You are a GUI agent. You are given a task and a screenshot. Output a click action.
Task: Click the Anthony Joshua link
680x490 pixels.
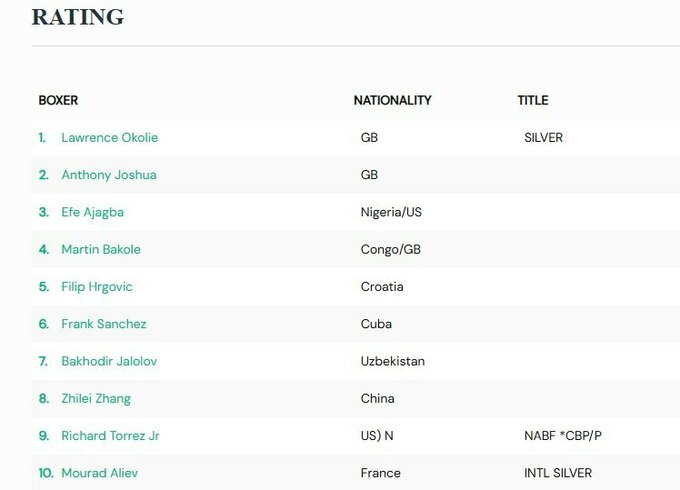[108, 175]
